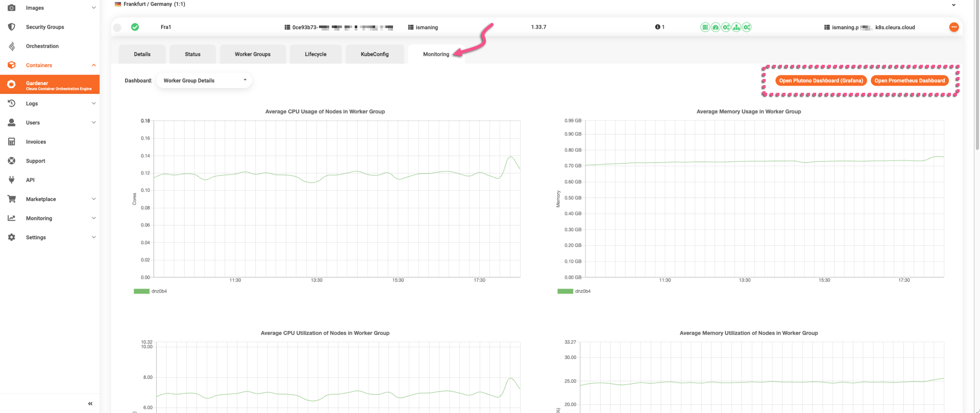Click the Images camera icon in sidebar
This screenshot has height=413, width=980.
[11, 8]
